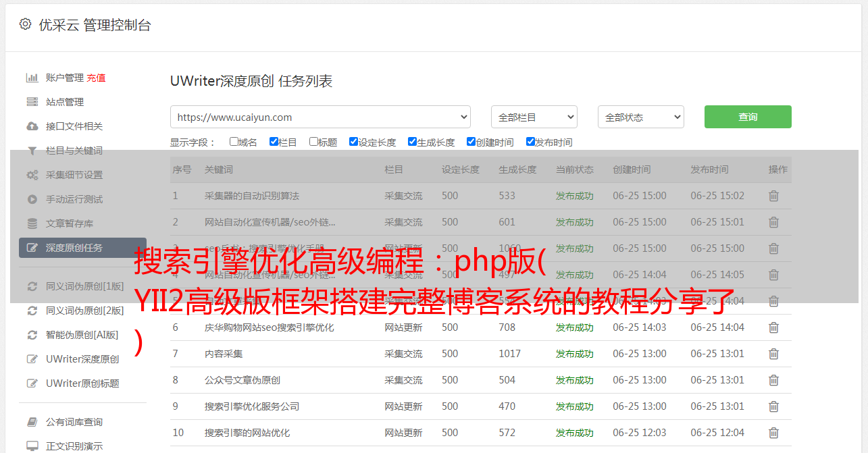Click 06-25 12:04 publish time in row 10

point(717,433)
